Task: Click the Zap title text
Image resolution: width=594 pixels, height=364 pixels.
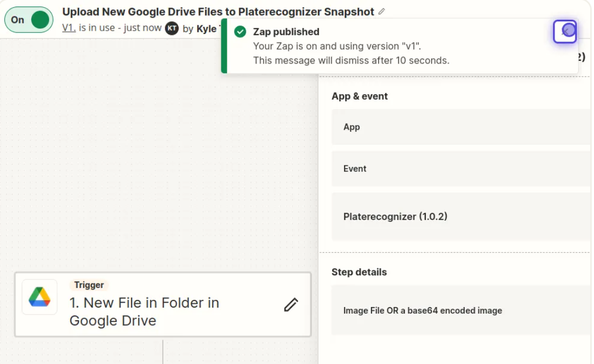Action: [218, 11]
